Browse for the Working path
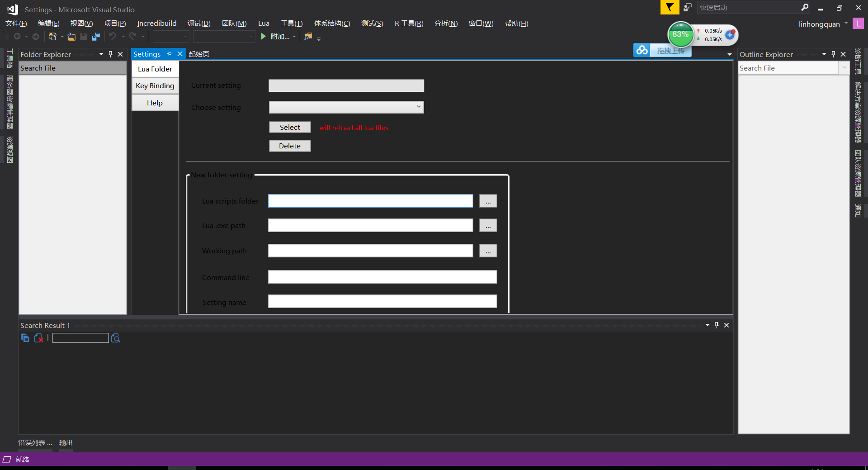Image resolution: width=868 pixels, height=470 pixels. tap(488, 251)
